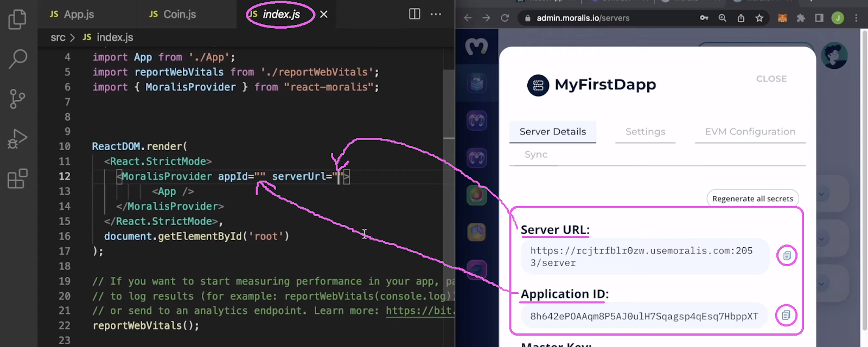Place cursor in the appId attribute quotes
Image resolution: width=868 pixels, height=347 pixels.
(x=260, y=176)
